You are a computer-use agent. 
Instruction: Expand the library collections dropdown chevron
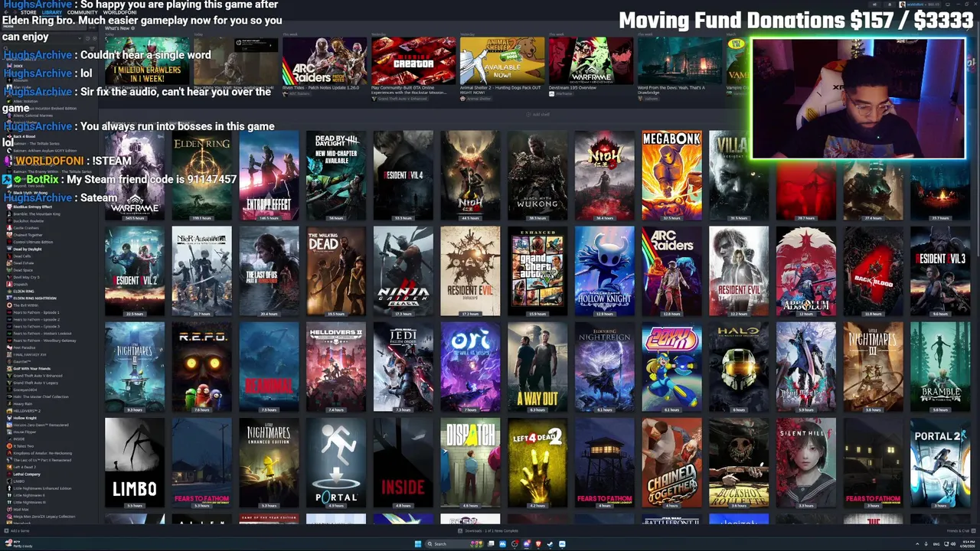click(80, 38)
